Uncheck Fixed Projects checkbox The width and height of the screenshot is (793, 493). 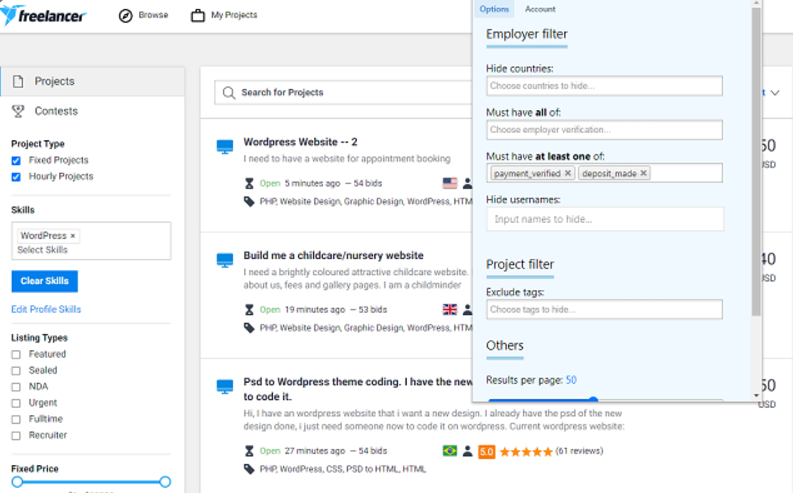pos(16,161)
